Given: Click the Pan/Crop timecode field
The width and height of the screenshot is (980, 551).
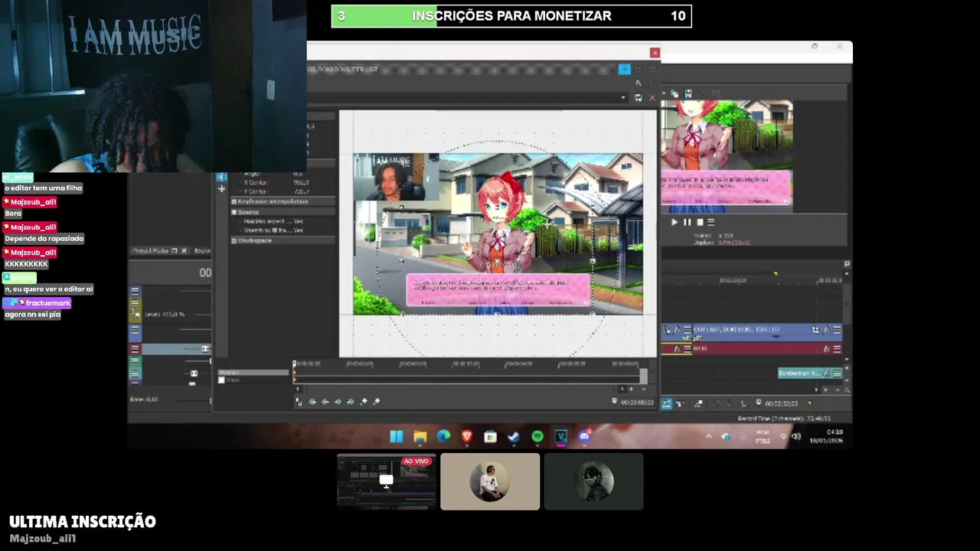Looking at the screenshot, I should pyautogui.click(x=637, y=402).
